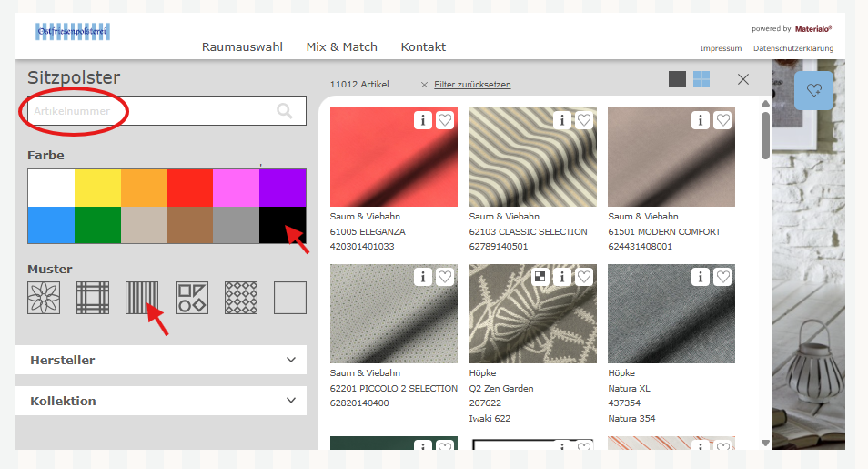Switch to blue grid tile view
868x469 pixels.
pos(701,79)
